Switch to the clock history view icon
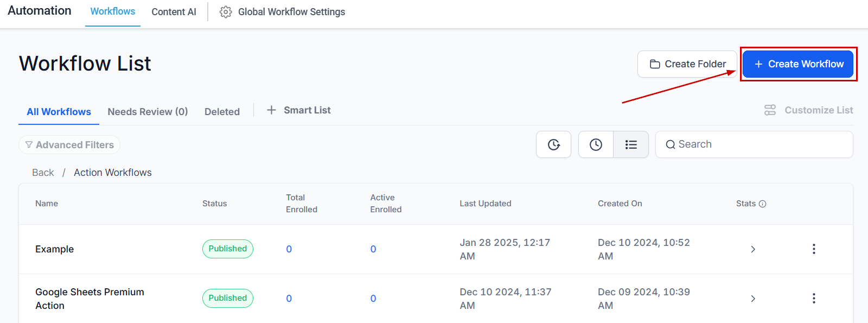This screenshot has width=868, height=323. (x=596, y=144)
